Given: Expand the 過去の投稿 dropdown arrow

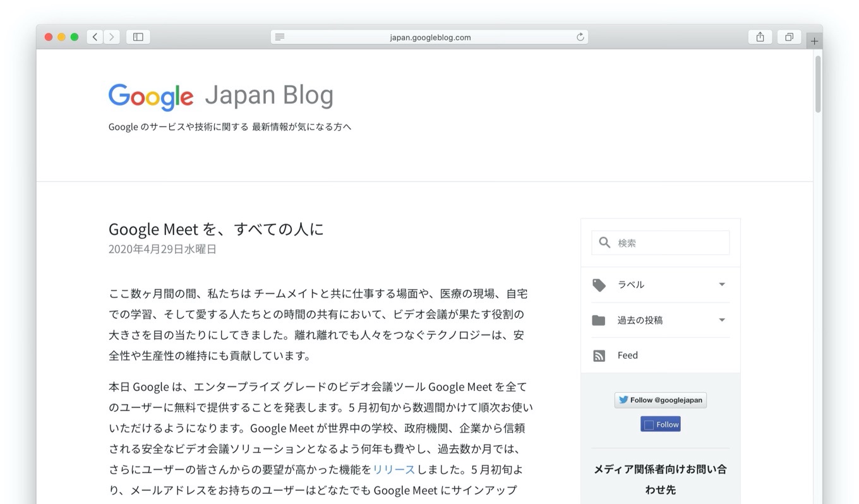Looking at the screenshot, I should point(722,320).
